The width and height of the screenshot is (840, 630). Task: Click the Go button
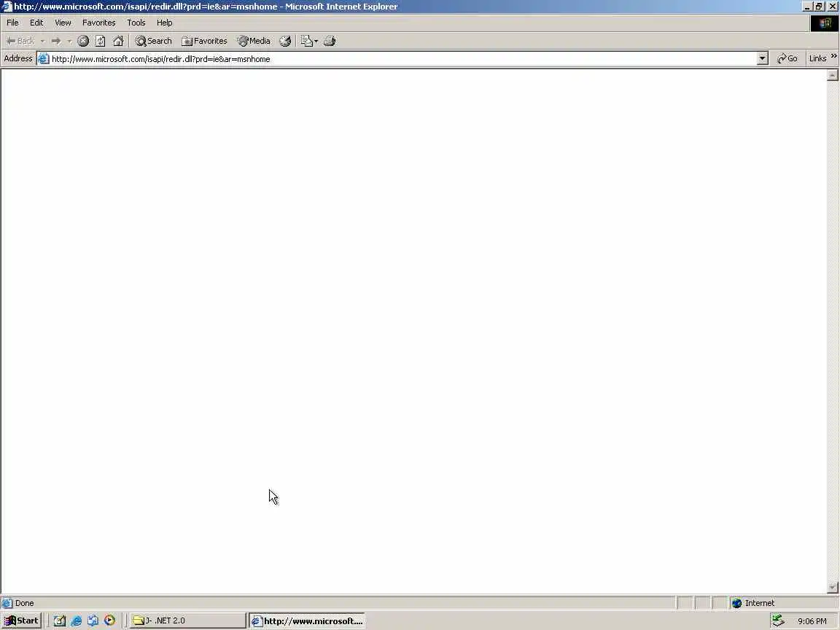coord(787,58)
